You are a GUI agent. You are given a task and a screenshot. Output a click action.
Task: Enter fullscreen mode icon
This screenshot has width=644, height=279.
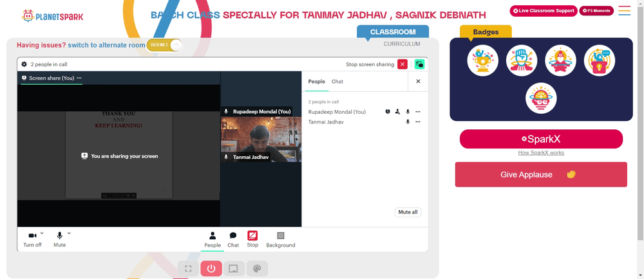[x=188, y=269]
